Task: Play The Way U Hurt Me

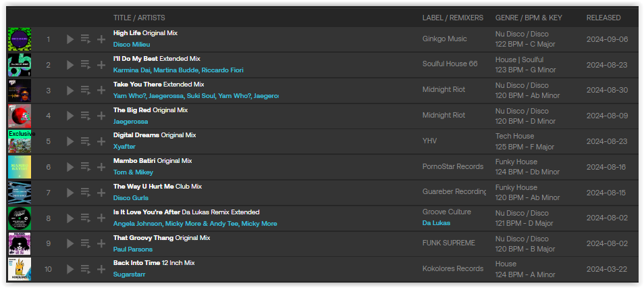Action: tap(70, 193)
